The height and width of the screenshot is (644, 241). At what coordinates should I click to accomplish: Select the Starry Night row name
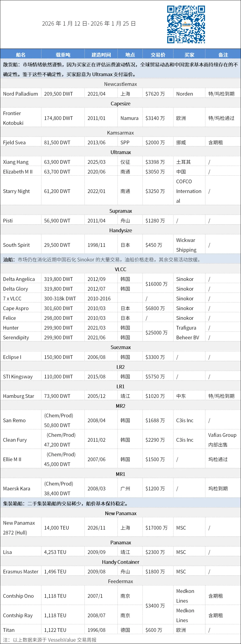click(16, 191)
